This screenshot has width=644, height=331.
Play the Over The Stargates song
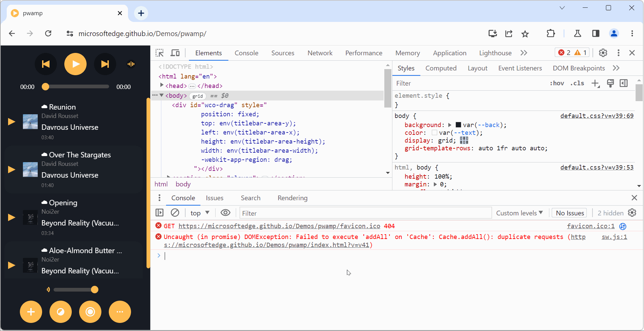(12, 170)
